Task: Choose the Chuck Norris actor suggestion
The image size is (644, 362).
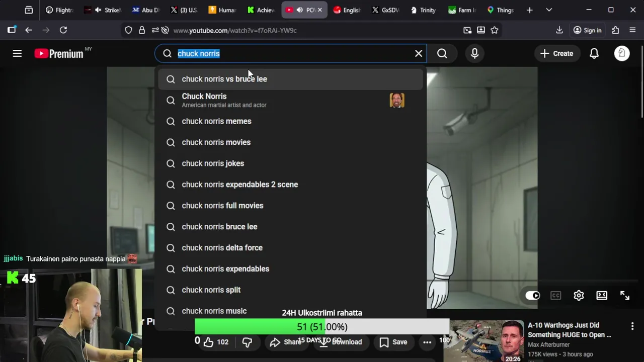Action: (291, 100)
